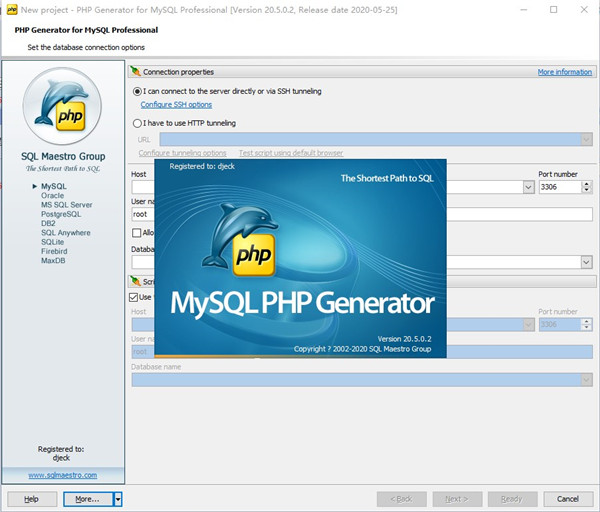The image size is (600, 512).
Task: Select Firebird in the database list
Action: [54, 251]
